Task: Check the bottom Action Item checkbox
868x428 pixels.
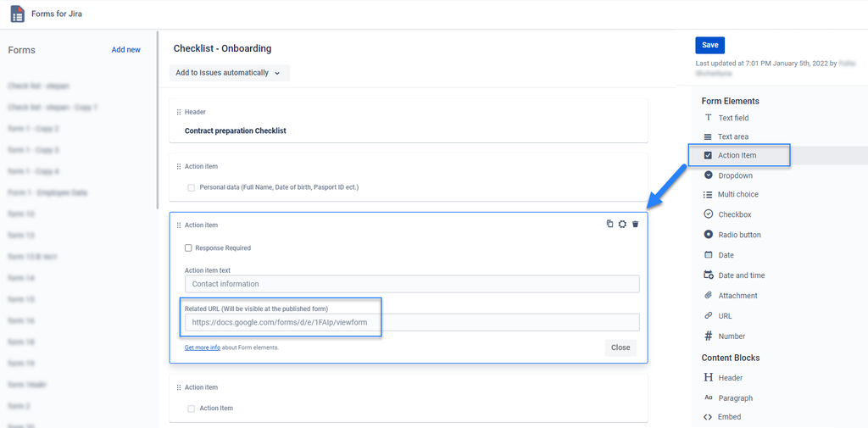Action: pyautogui.click(x=192, y=409)
